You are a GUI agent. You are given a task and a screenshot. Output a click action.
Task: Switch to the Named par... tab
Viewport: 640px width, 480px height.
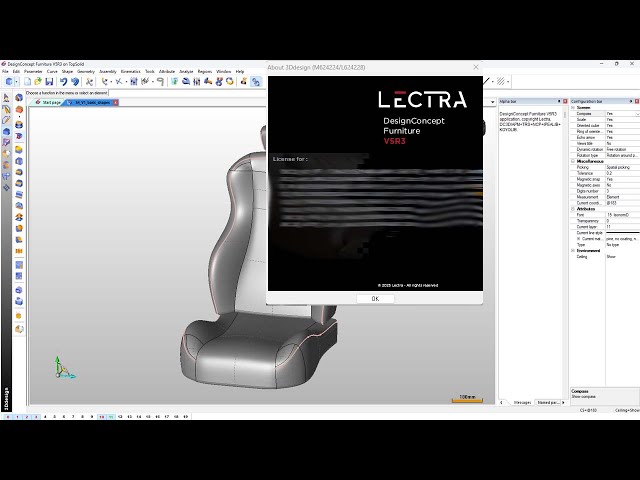pos(548,402)
